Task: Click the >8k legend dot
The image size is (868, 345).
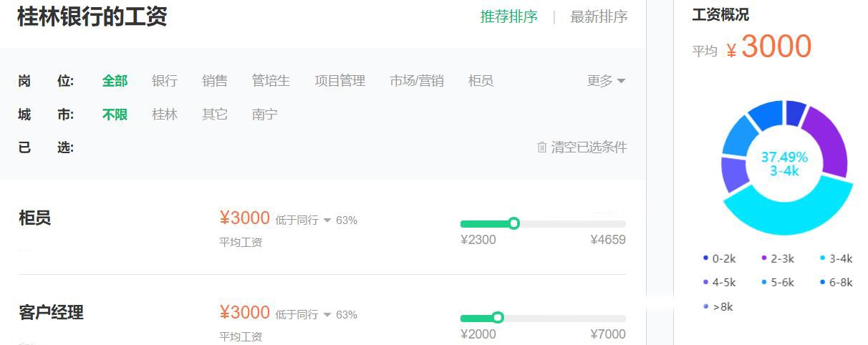Action: tap(705, 306)
